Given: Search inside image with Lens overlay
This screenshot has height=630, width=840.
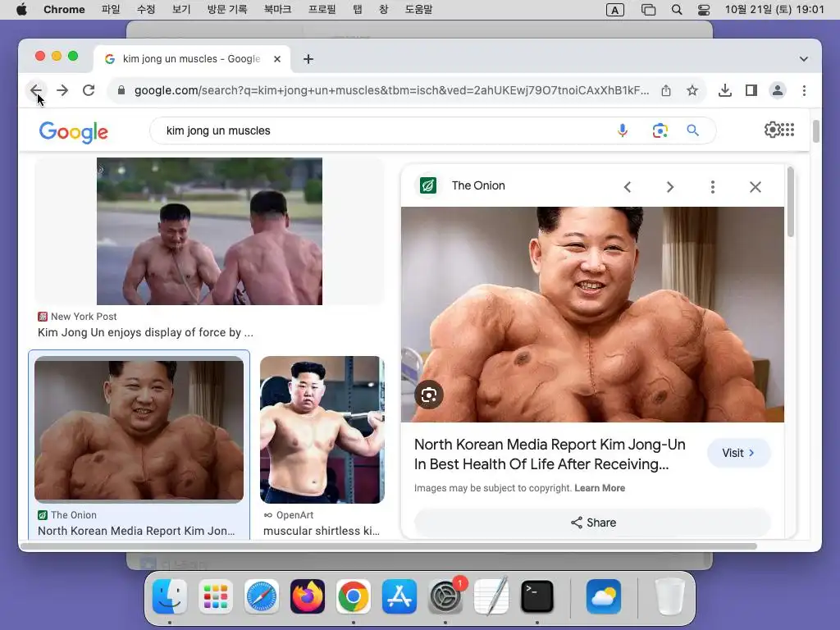Looking at the screenshot, I should tap(428, 395).
